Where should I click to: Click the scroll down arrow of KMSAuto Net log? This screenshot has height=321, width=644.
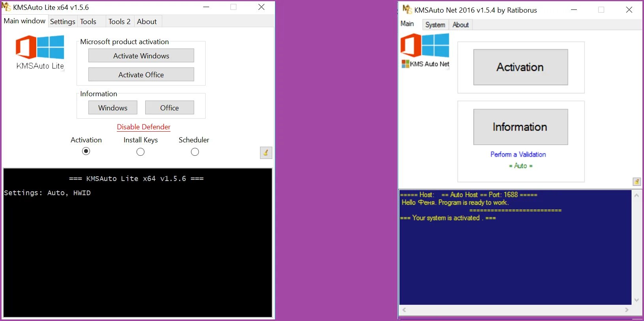tap(637, 300)
